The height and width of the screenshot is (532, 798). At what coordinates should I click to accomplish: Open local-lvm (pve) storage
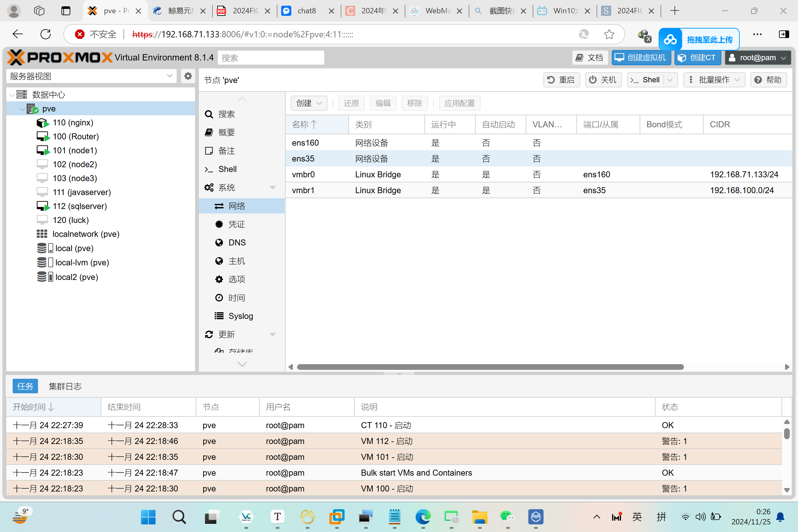click(81, 262)
